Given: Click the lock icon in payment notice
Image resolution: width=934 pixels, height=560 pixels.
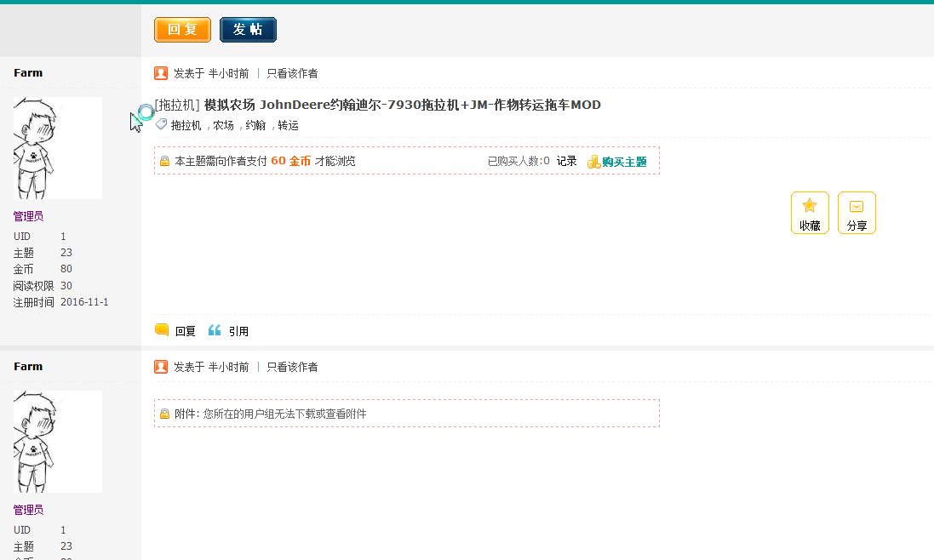Looking at the screenshot, I should (165, 161).
